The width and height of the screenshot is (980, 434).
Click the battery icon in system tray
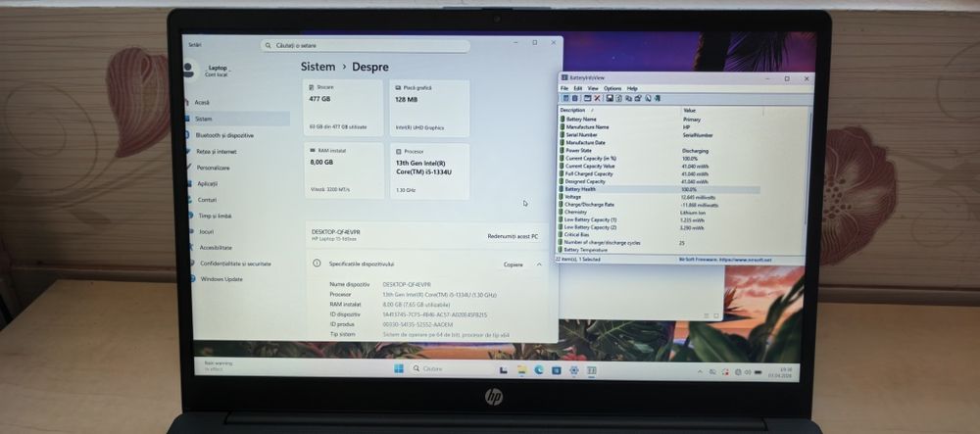click(x=759, y=372)
